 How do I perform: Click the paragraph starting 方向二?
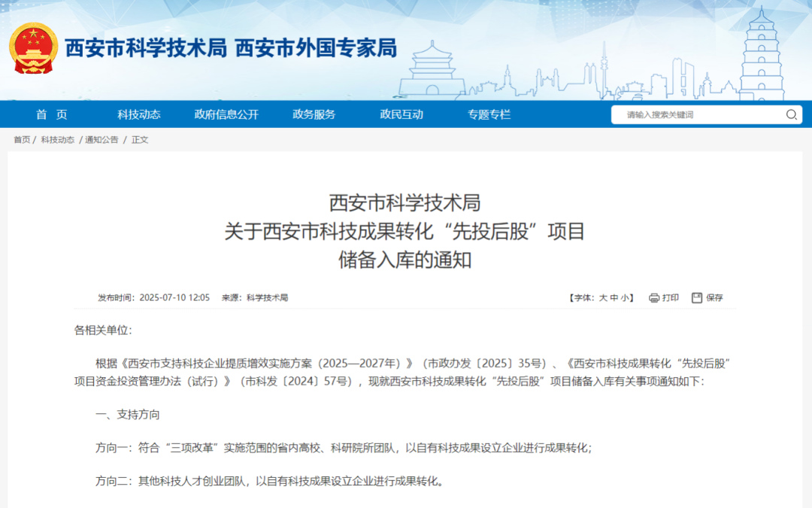pos(270,481)
